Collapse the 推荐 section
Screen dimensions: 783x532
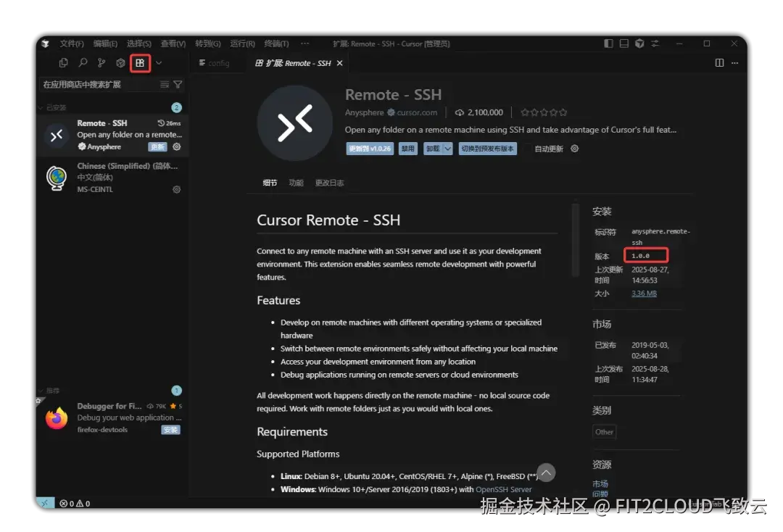[x=49, y=391]
